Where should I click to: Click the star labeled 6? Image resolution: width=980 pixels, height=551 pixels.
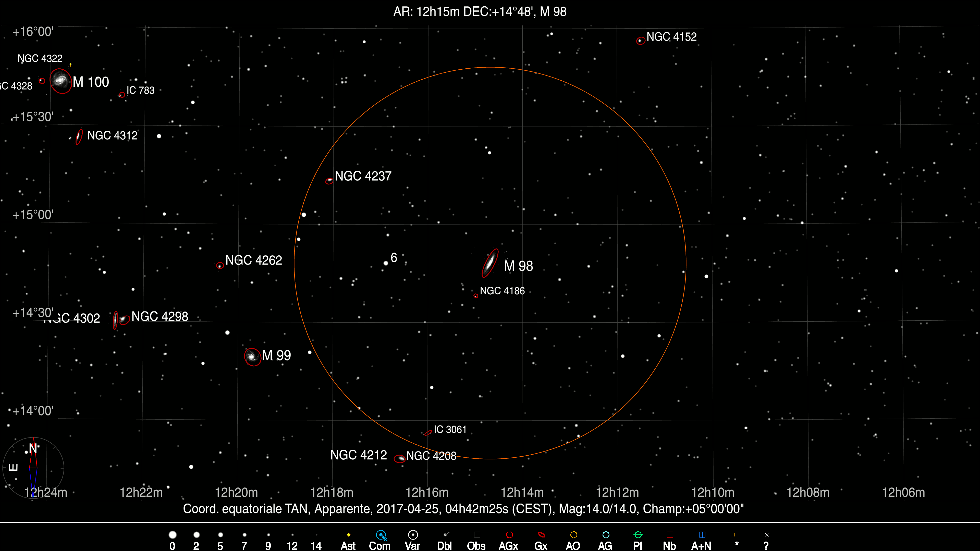pos(386,263)
